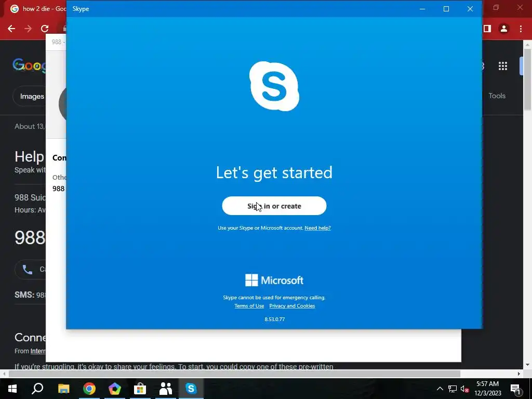532x399 pixels.
Task: Click the Skype icon in the taskbar
Action: tap(191, 389)
